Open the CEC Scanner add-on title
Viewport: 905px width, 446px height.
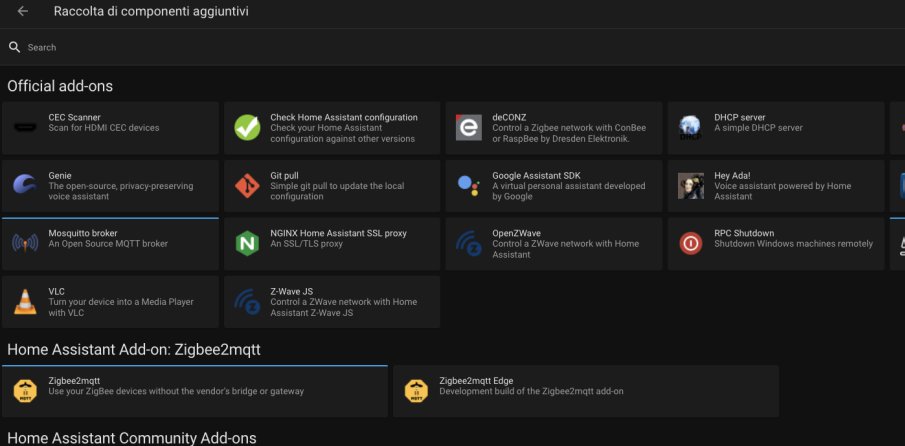click(x=74, y=117)
